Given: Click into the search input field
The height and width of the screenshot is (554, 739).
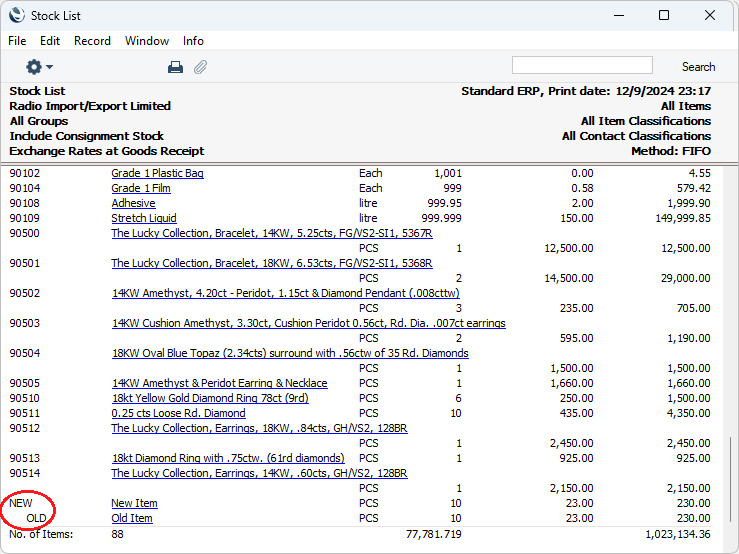Looking at the screenshot, I should pos(582,65).
